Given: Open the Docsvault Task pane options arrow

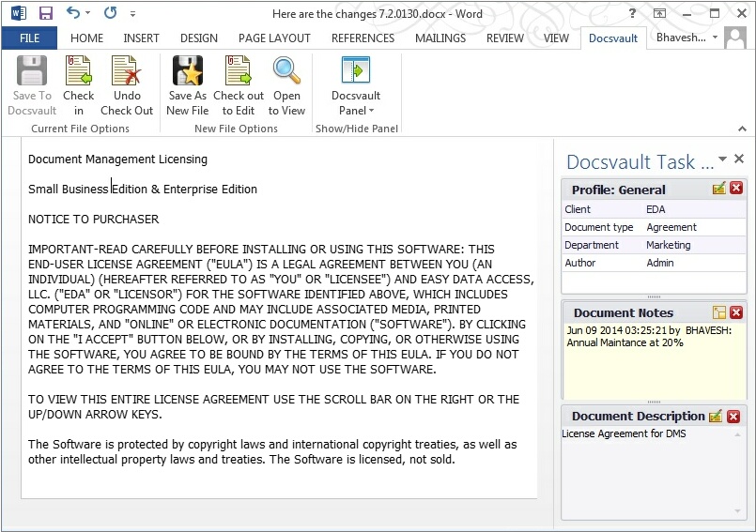Looking at the screenshot, I should [x=722, y=159].
